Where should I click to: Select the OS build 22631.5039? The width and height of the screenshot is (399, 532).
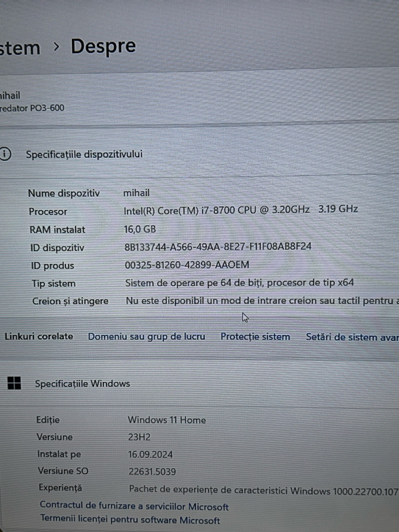(153, 472)
